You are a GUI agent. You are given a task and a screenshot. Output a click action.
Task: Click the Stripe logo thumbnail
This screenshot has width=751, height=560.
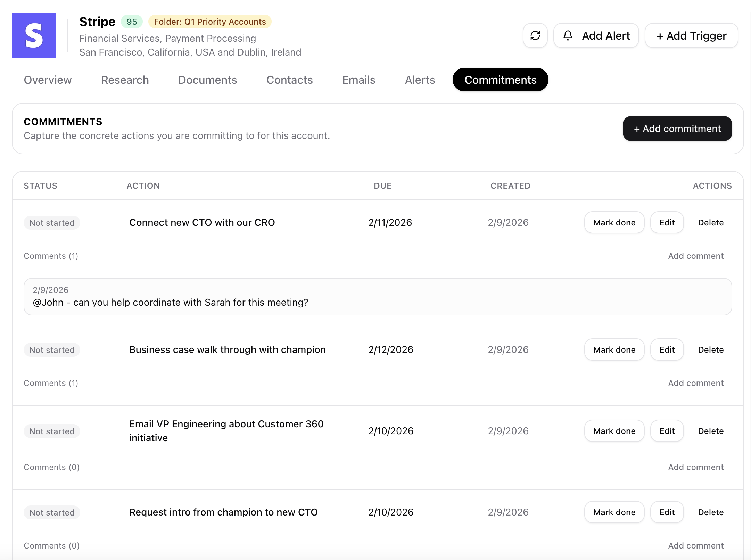34,35
